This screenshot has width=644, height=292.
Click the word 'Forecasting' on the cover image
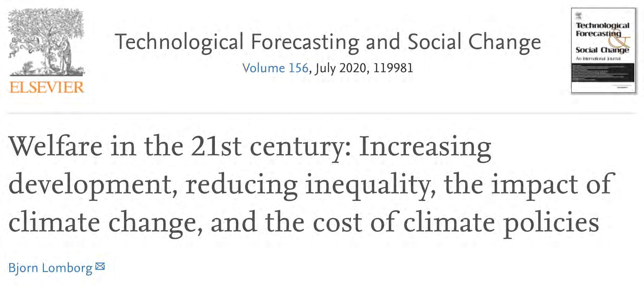tap(598, 34)
